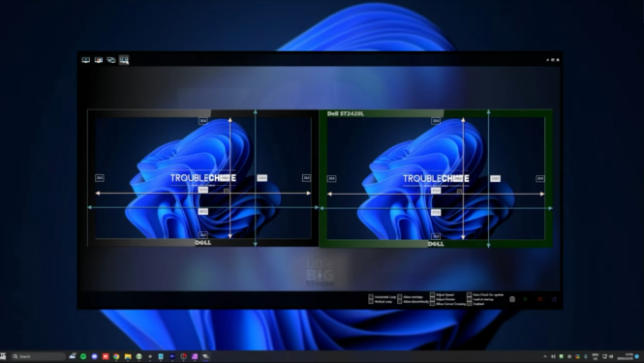The image size is (644, 363).
Task: Click the blue reset refresh icon
Action: (x=554, y=299)
